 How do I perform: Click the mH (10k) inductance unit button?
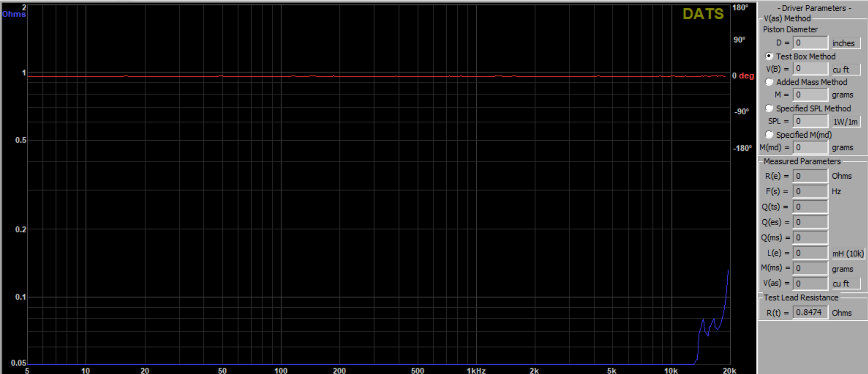(x=848, y=253)
